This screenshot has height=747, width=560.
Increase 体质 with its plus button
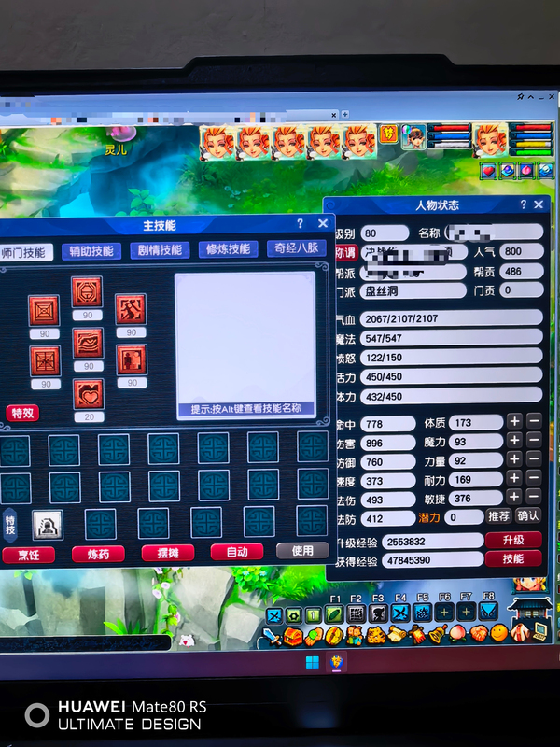514,422
